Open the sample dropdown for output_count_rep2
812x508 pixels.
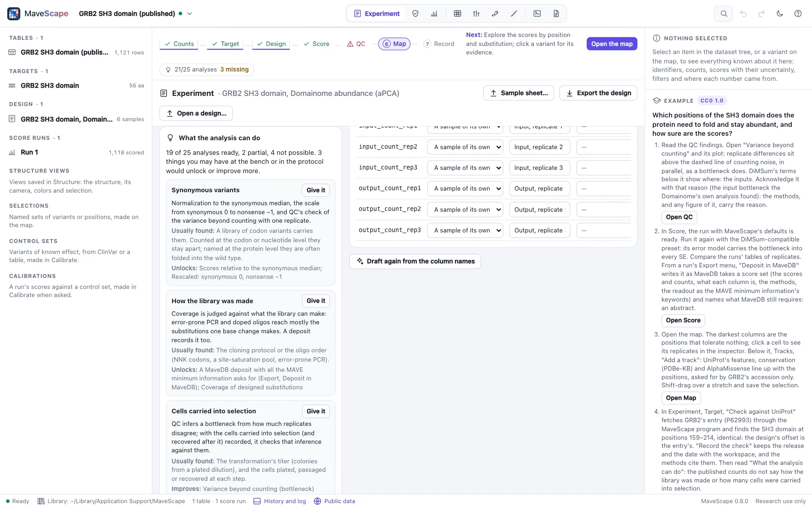coord(465,210)
